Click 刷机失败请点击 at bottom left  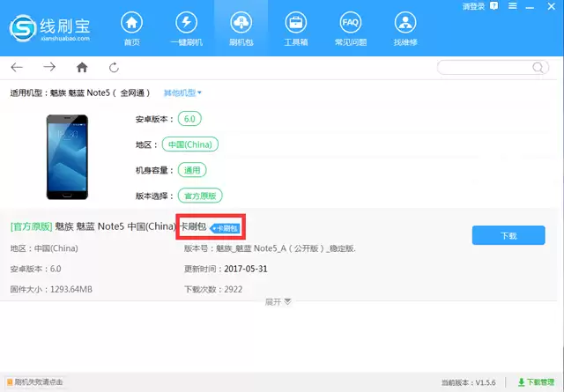tap(35, 382)
